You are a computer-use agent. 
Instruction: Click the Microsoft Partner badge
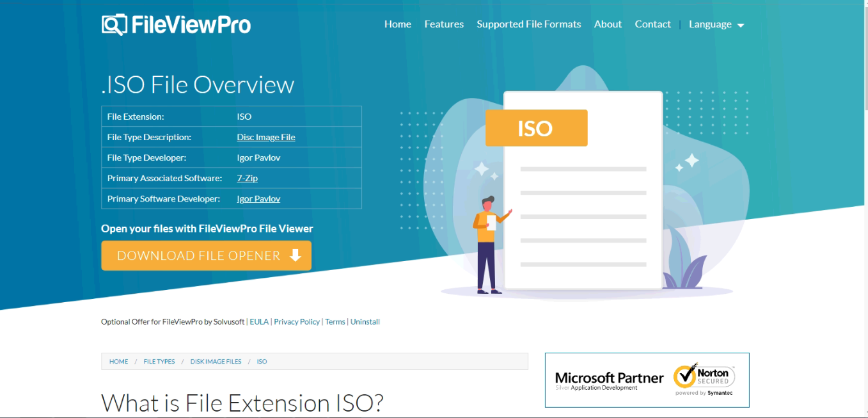610,380
